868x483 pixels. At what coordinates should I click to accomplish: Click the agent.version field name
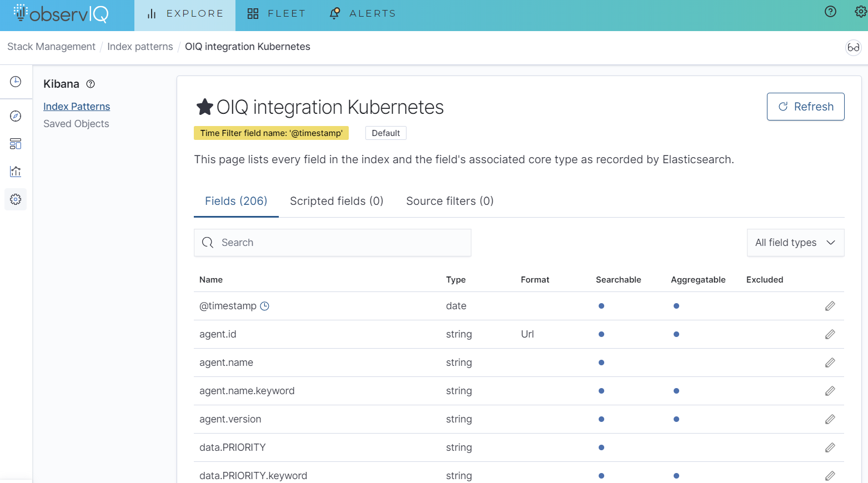click(x=230, y=419)
